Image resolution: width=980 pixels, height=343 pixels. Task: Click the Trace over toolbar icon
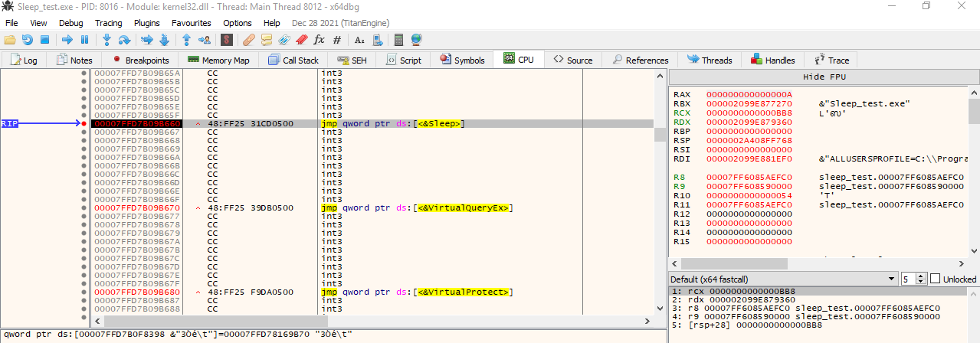(164, 39)
